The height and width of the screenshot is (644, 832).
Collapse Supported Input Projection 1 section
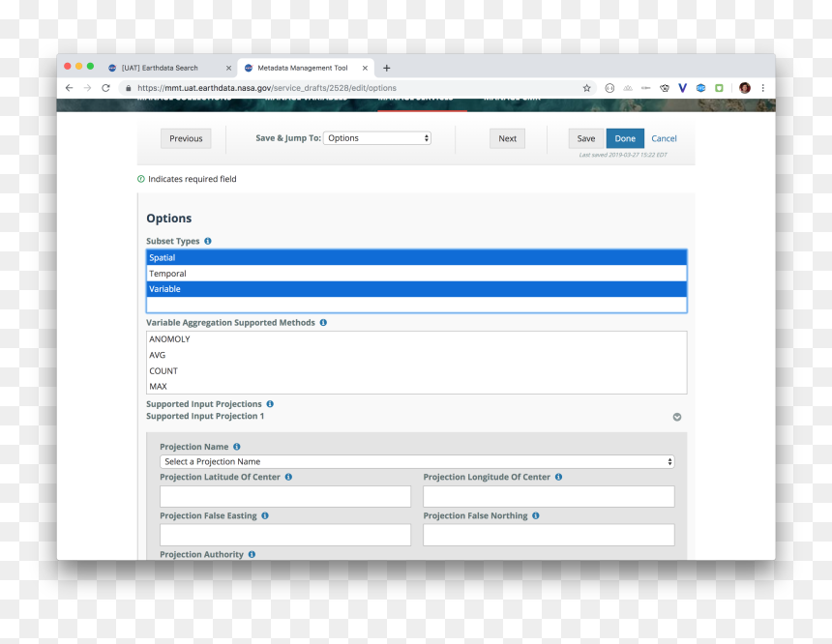tap(677, 417)
